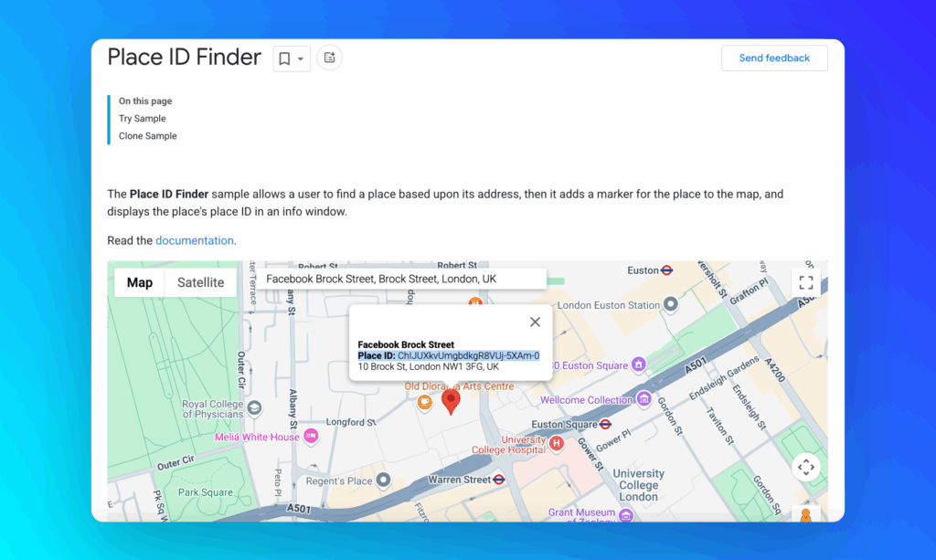
Task: Click the Grant Museum icon
Action: coord(626,514)
